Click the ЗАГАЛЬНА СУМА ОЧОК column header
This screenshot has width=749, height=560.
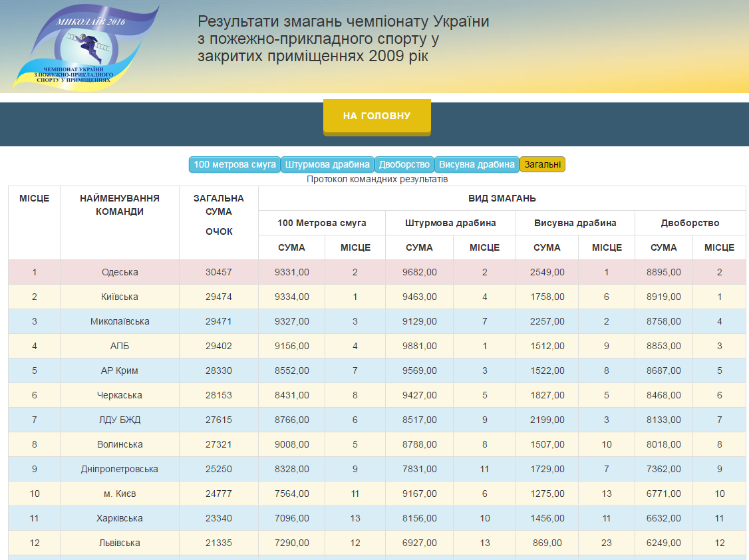point(218,215)
